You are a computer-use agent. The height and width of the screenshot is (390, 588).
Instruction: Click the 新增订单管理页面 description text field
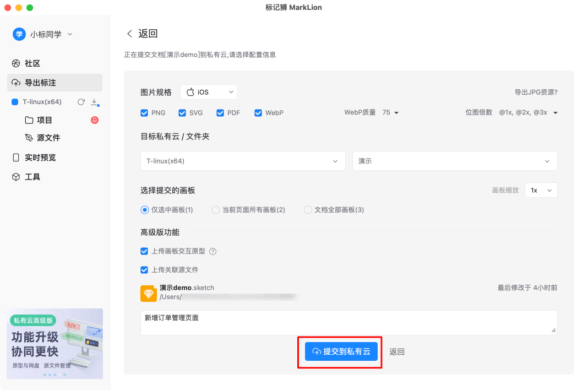348,322
